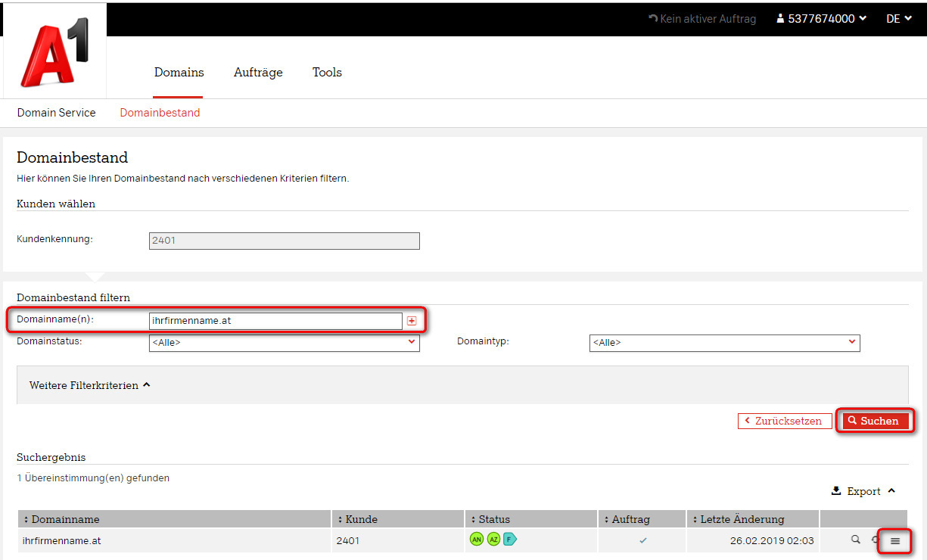Click the date 26.02.2019 02:03
This screenshot has width=927, height=560.
point(771,540)
